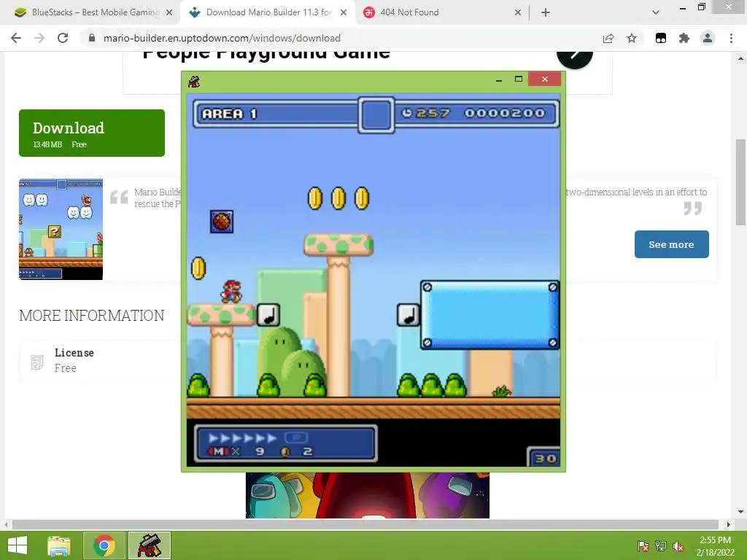
Task: Open the Extensions puzzle icon
Action: (684, 38)
